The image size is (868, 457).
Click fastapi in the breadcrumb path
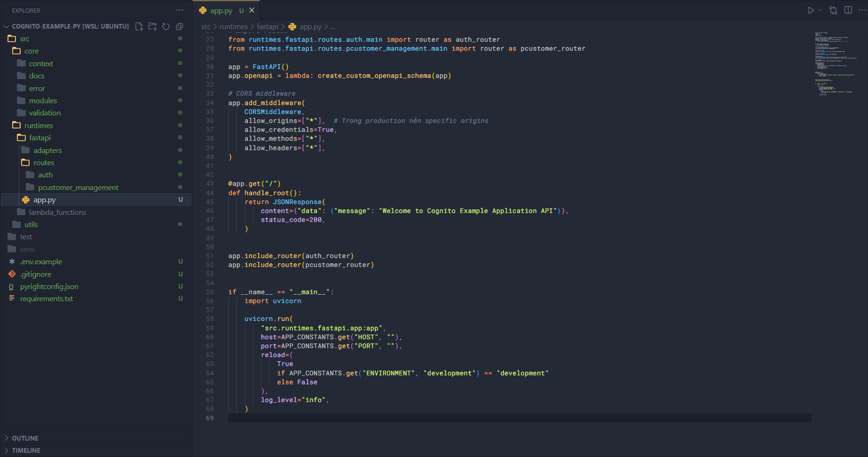tap(267, 27)
